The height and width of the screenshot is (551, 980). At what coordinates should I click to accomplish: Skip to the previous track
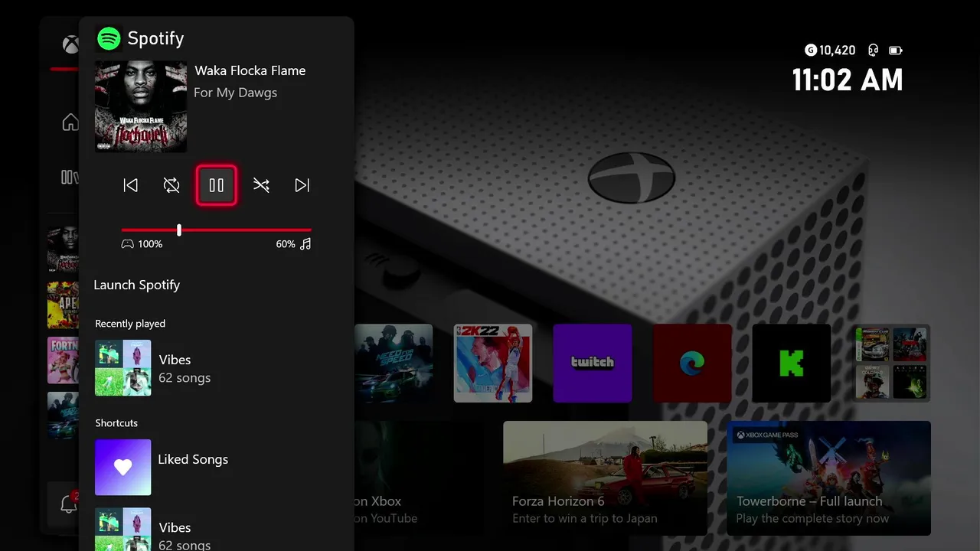[x=131, y=185]
